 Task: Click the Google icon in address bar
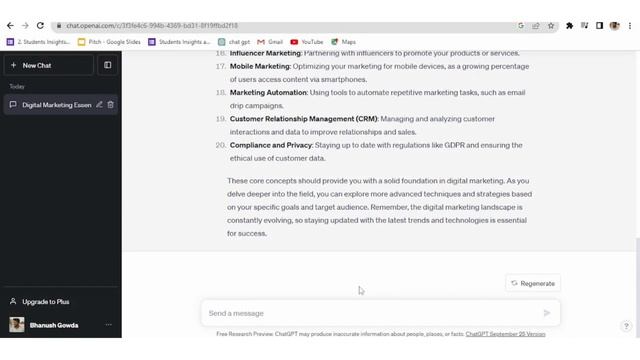(521, 26)
